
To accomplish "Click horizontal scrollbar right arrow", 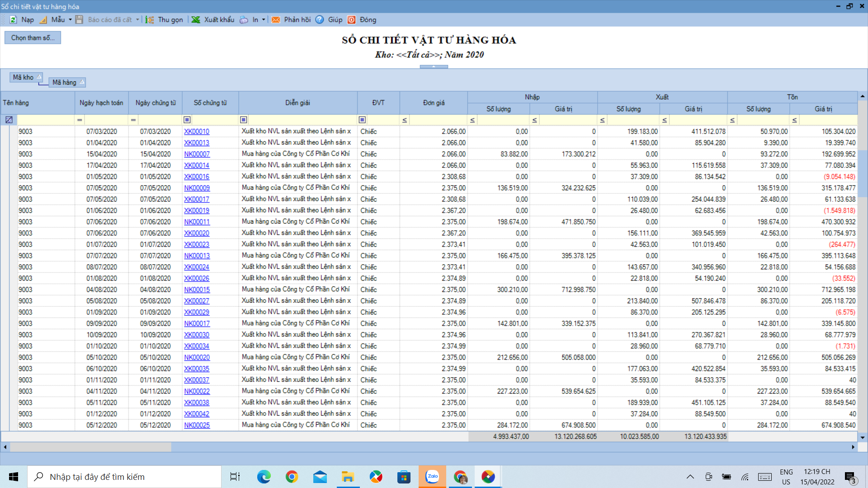I will coord(853,447).
